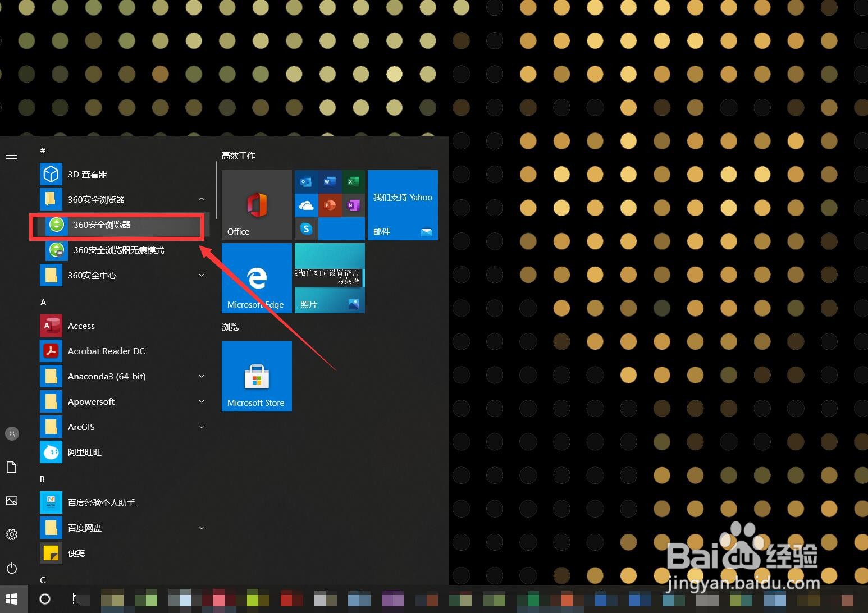Expand the ArcGIS folder chevron
This screenshot has height=613, width=868.
pos(202,427)
